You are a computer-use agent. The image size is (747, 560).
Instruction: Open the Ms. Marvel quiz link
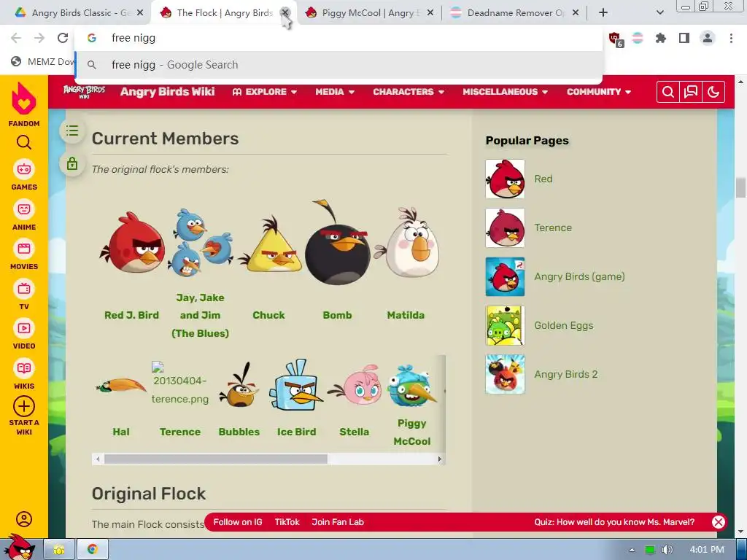[x=614, y=522]
